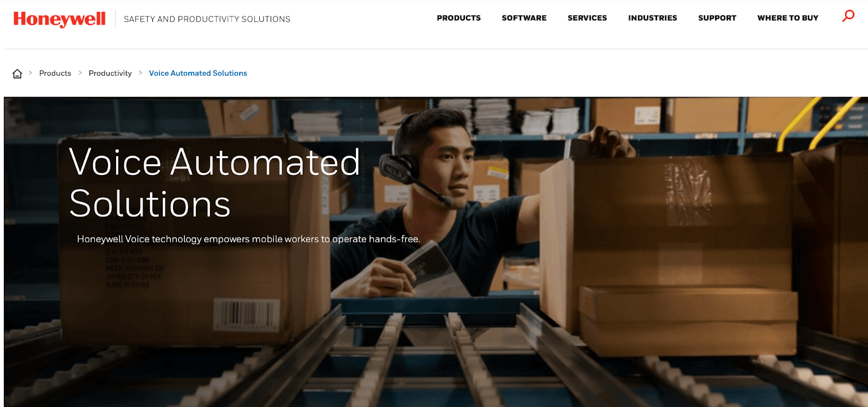Click the Honeywell red logo
Screen dimensions: 868x407
tap(60, 19)
